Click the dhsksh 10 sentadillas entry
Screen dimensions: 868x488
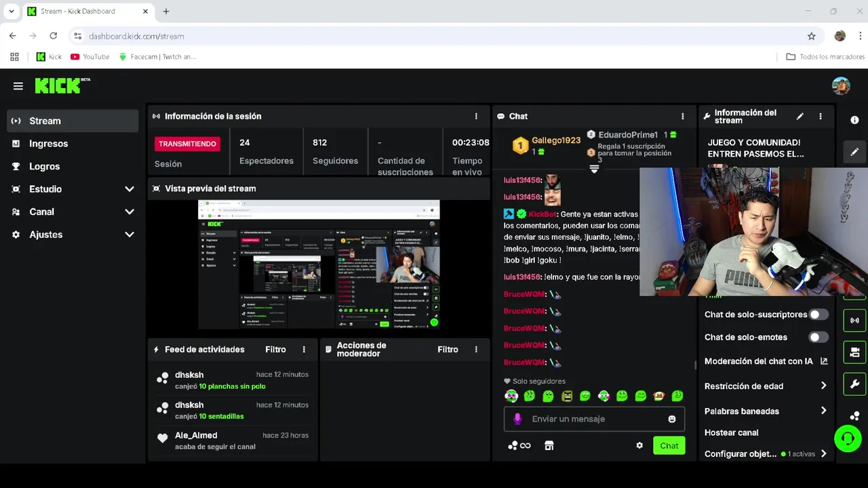pyautogui.click(x=232, y=411)
